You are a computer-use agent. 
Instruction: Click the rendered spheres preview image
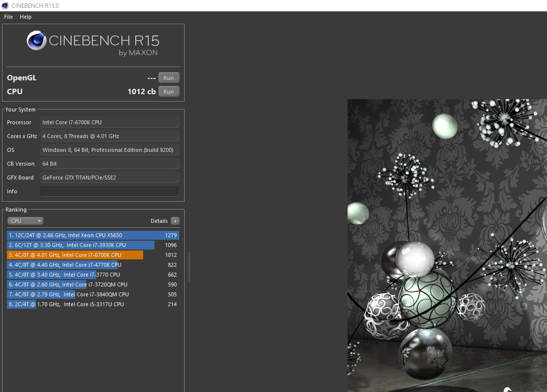pos(447,245)
